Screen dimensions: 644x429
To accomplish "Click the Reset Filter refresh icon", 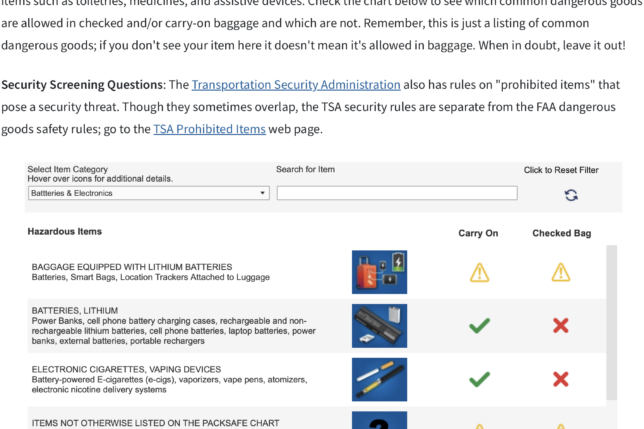I will [571, 195].
